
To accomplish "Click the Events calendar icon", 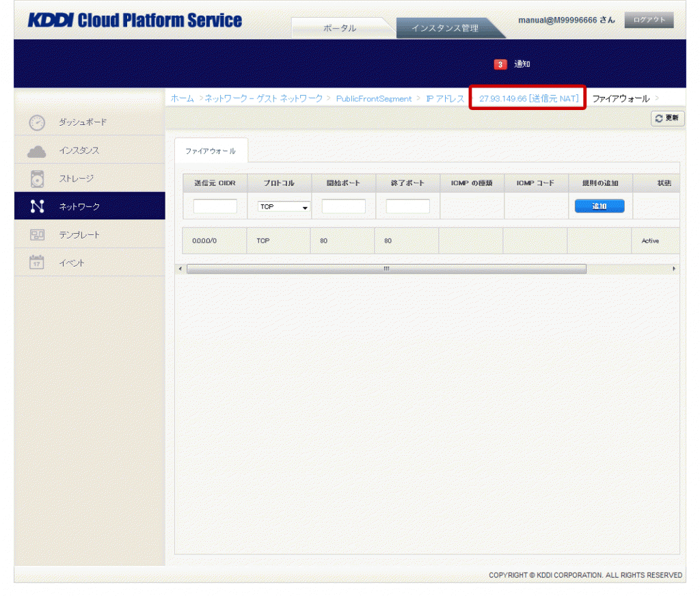I will pos(37,262).
